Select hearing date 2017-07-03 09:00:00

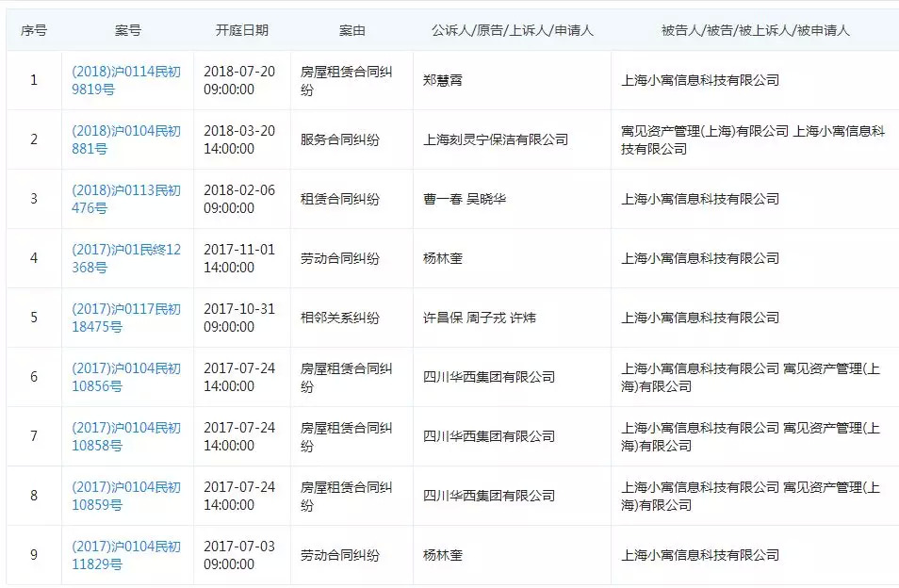[239, 555]
